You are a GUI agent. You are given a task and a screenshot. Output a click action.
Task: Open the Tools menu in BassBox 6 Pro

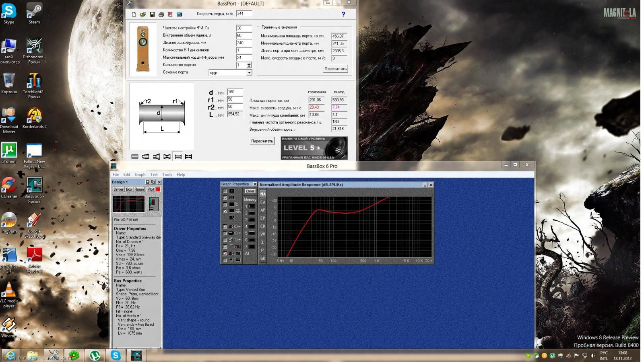167,175
